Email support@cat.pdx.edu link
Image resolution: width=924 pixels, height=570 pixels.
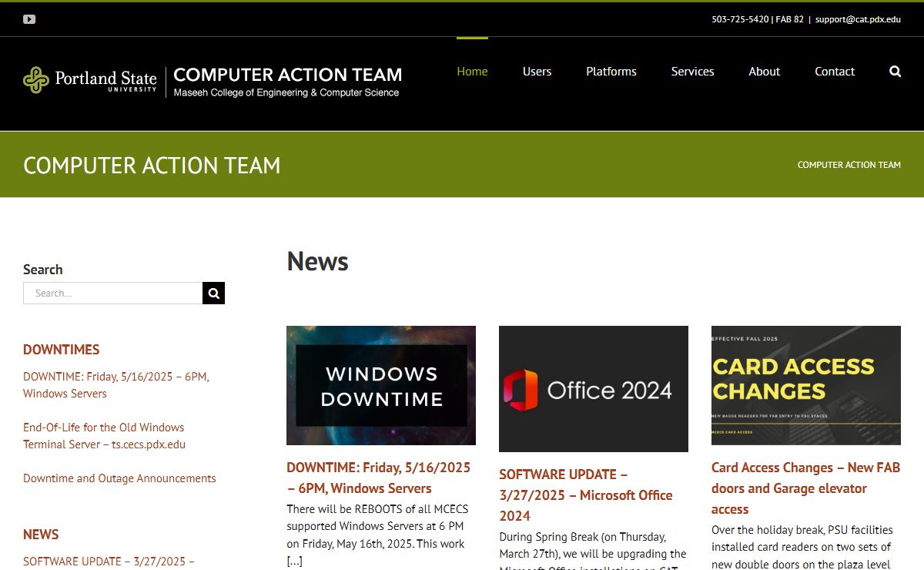coord(858,19)
